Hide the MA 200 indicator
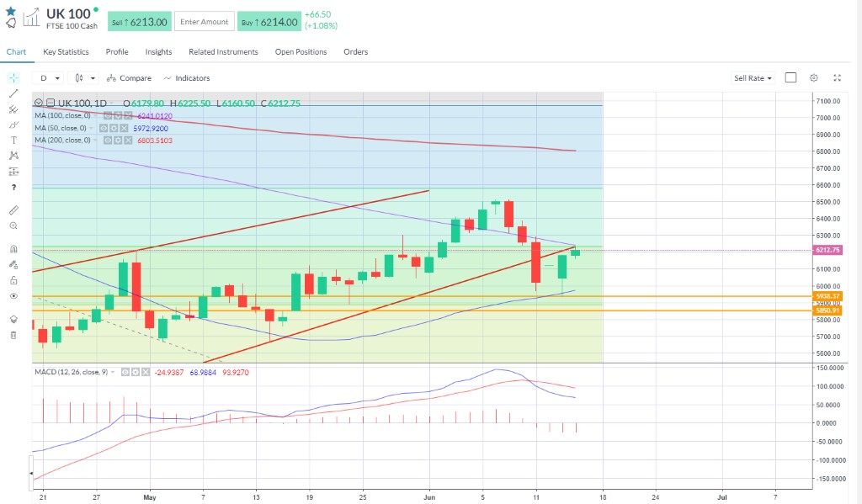Screen dimensions: 862x504 pyautogui.click(x=108, y=141)
